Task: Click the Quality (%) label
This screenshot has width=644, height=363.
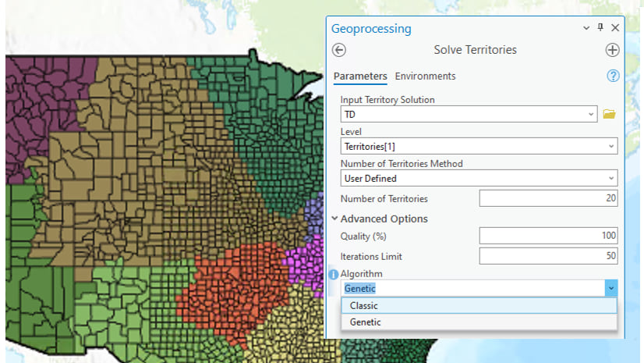Action: point(363,237)
